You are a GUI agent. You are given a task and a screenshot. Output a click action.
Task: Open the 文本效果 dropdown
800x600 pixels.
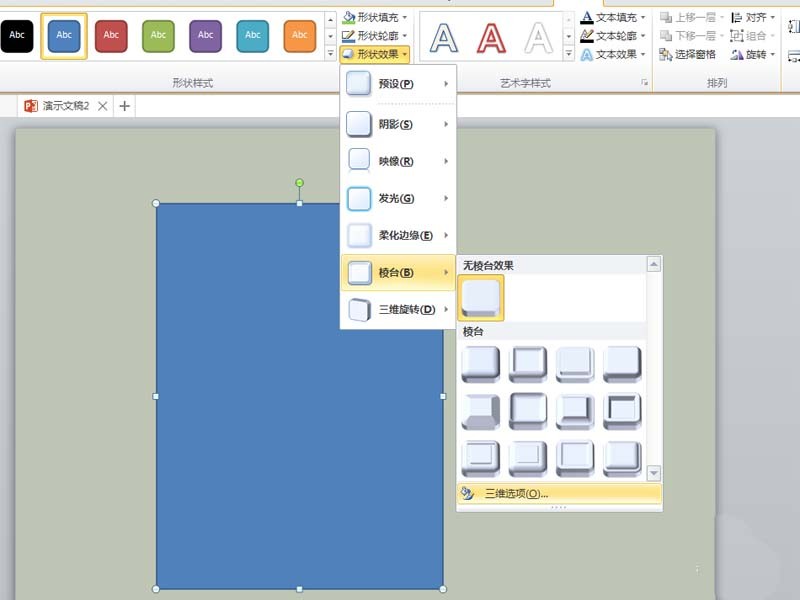pyautogui.click(x=613, y=54)
